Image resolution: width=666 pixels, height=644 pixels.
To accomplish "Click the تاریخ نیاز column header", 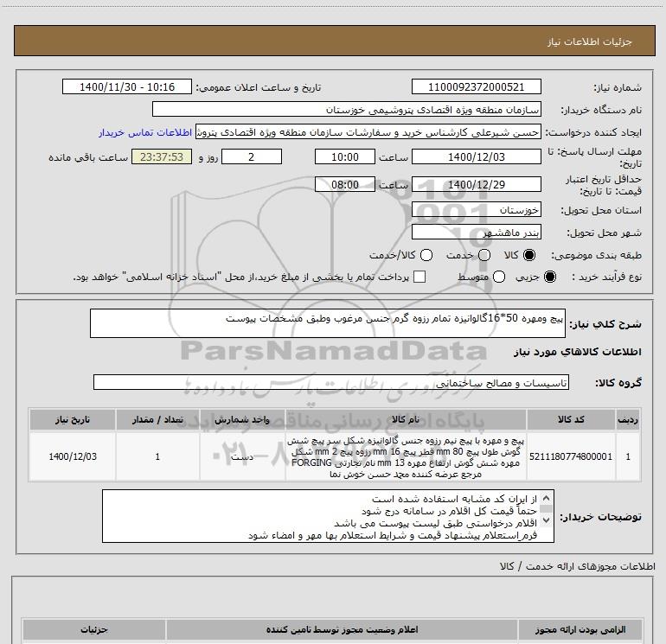I will 73,419.
